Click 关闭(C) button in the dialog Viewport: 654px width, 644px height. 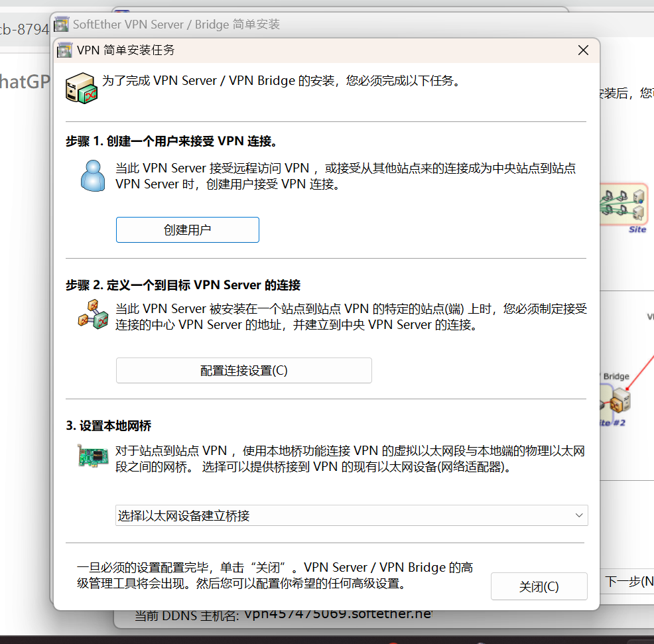click(x=539, y=586)
